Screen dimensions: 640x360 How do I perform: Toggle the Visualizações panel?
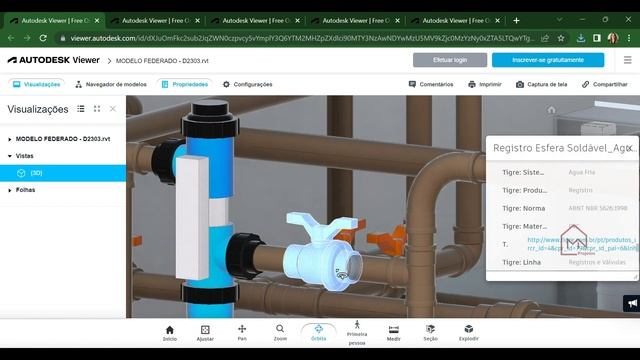coord(36,84)
